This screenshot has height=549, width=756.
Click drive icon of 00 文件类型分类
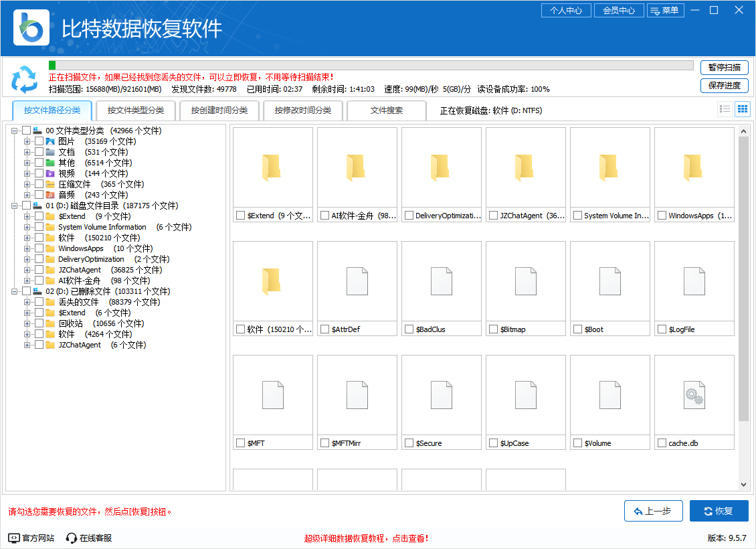(37, 131)
